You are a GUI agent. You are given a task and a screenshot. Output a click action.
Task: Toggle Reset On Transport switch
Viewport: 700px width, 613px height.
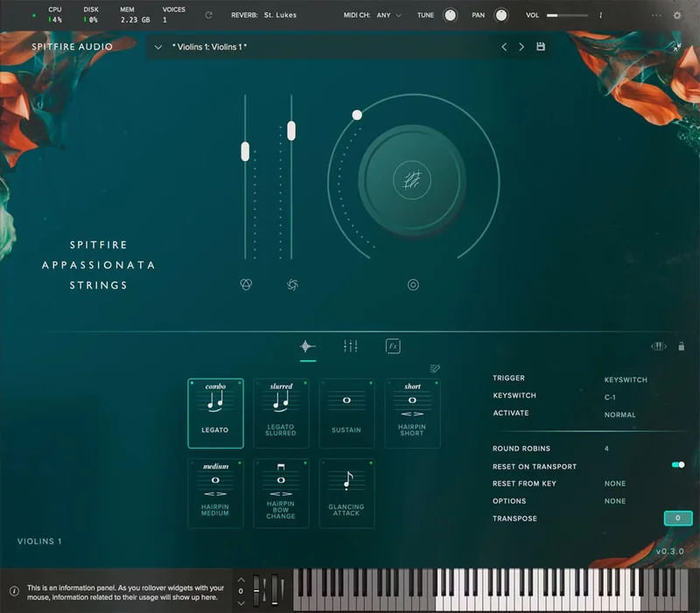tap(677, 465)
